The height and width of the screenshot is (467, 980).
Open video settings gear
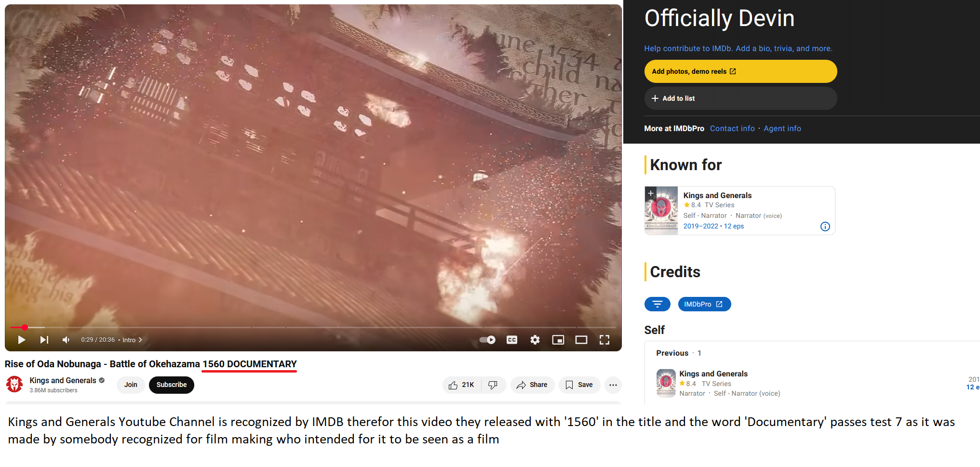535,340
